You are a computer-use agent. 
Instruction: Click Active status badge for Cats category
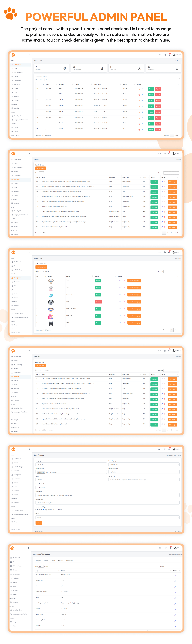[x=98, y=323]
